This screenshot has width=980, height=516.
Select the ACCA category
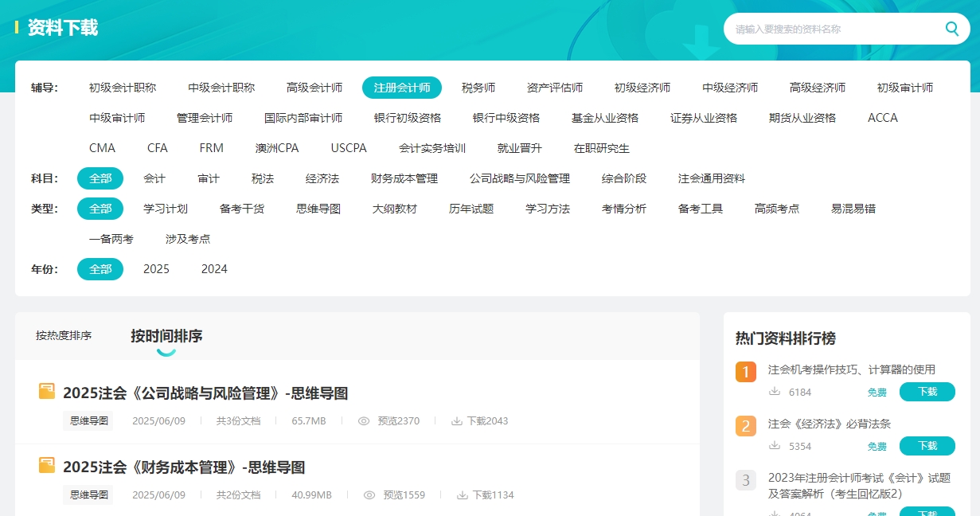[882, 117]
